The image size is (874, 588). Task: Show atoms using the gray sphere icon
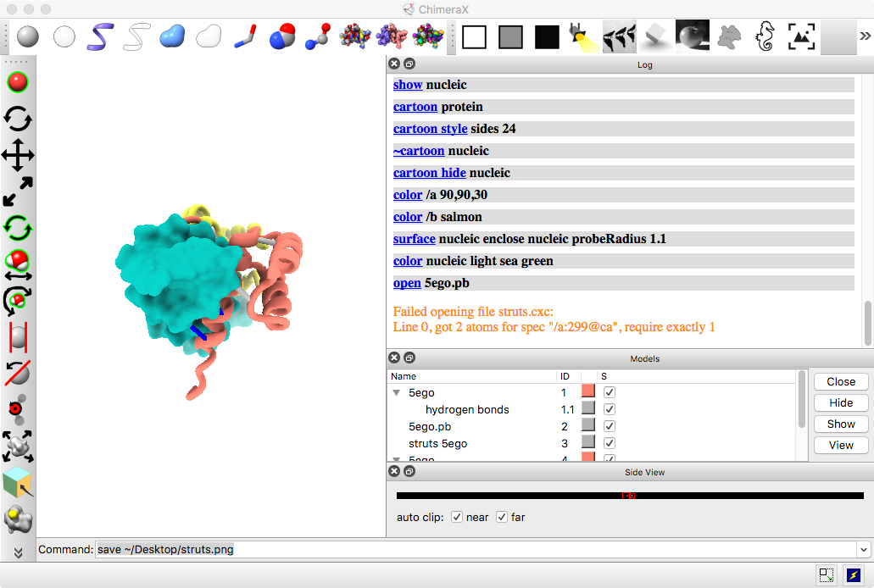tap(29, 36)
